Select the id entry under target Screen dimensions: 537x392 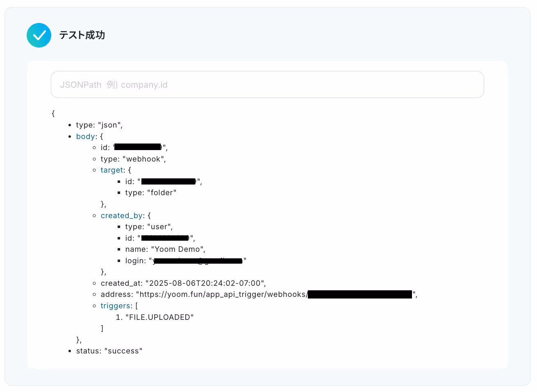click(x=164, y=182)
